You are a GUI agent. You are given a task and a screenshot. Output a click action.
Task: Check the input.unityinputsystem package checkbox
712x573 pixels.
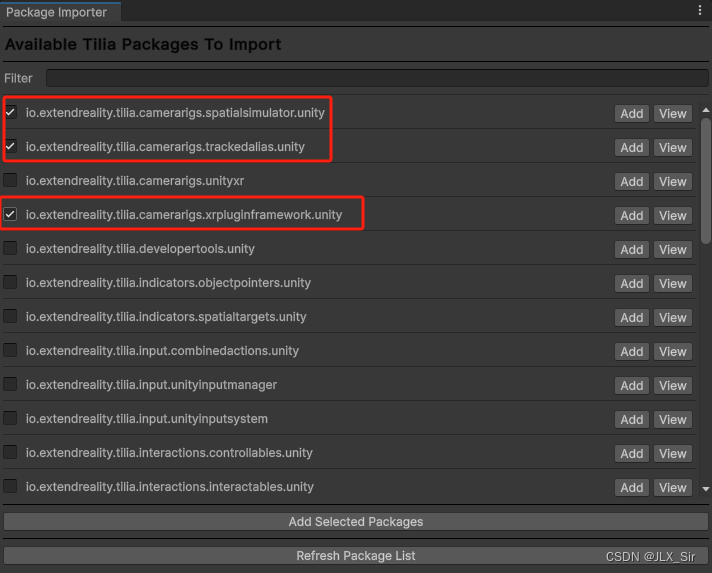click(x=10, y=418)
